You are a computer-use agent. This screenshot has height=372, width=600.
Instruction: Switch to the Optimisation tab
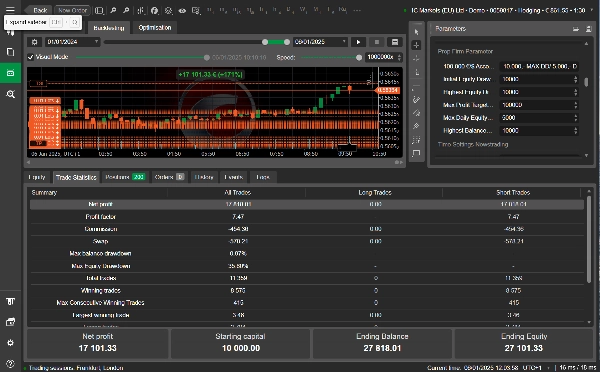point(155,28)
